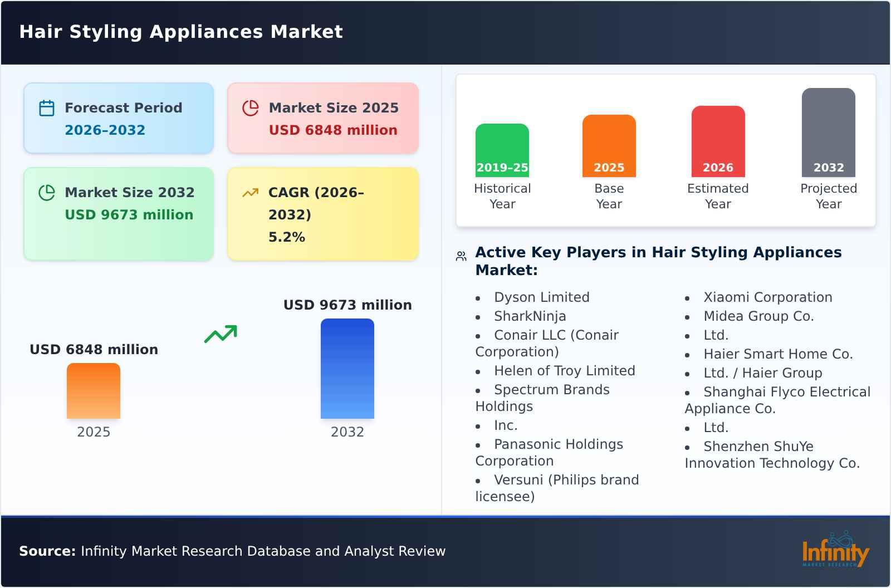Select the pie chart icon on Market Size 2025 card

tap(251, 107)
